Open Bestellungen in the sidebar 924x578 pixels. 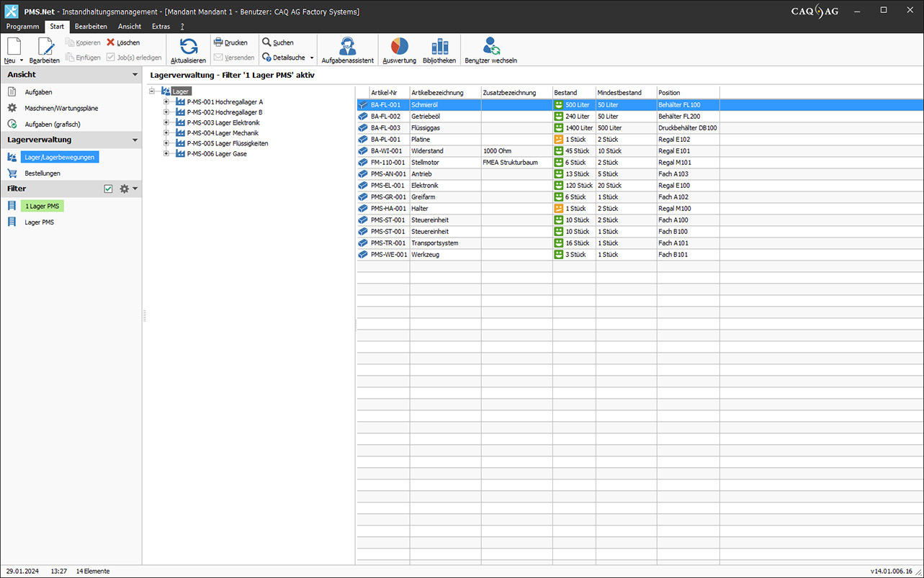click(42, 173)
